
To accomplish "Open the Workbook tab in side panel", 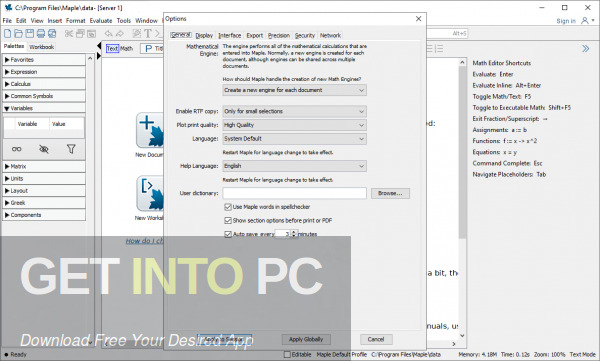I will (x=42, y=47).
